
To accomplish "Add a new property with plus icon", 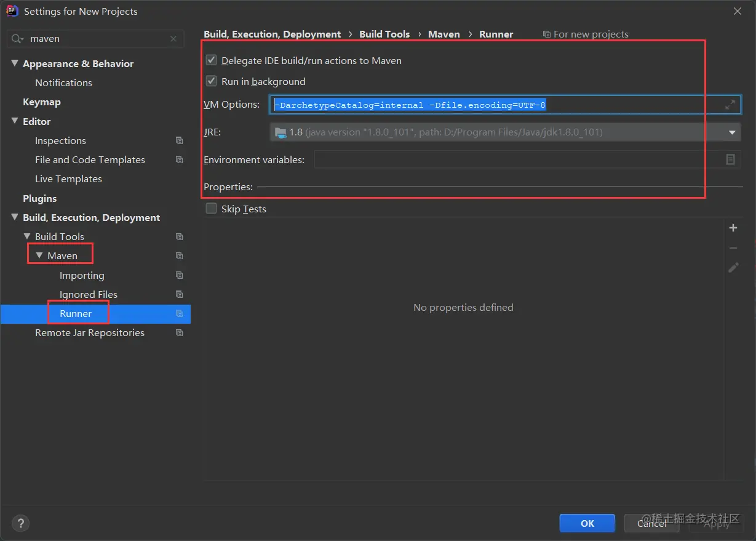I will coord(733,228).
